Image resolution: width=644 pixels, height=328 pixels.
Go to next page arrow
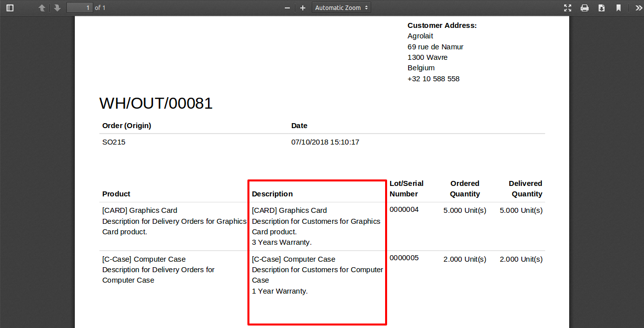[x=57, y=8]
